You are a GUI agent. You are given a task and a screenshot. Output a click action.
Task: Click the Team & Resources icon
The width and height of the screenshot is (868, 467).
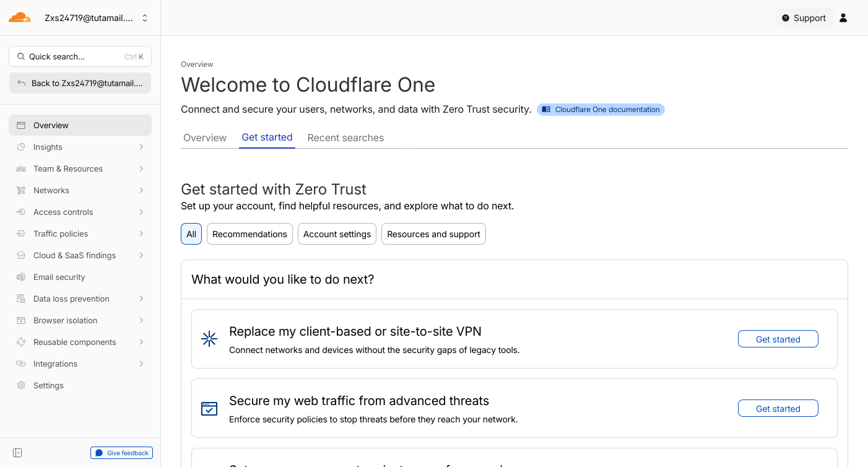tap(21, 168)
